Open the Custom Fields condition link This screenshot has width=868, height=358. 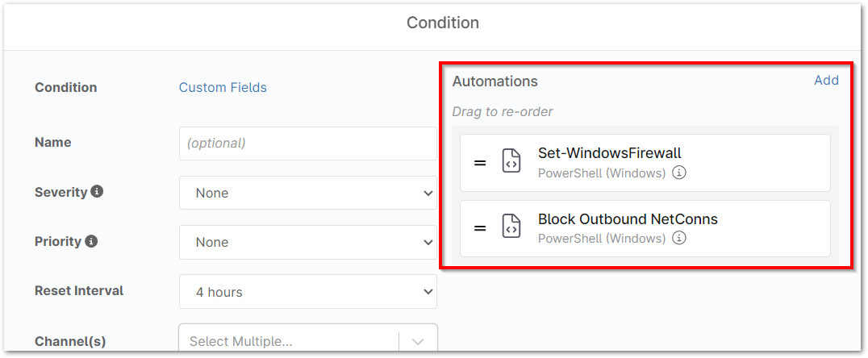[x=223, y=87]
